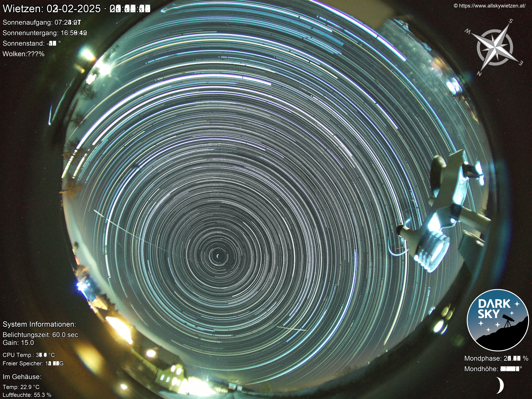Screen dimensions: 532x399
Task: Click the Sonnenuntergang sunset time label
Action: pos(44,33)
